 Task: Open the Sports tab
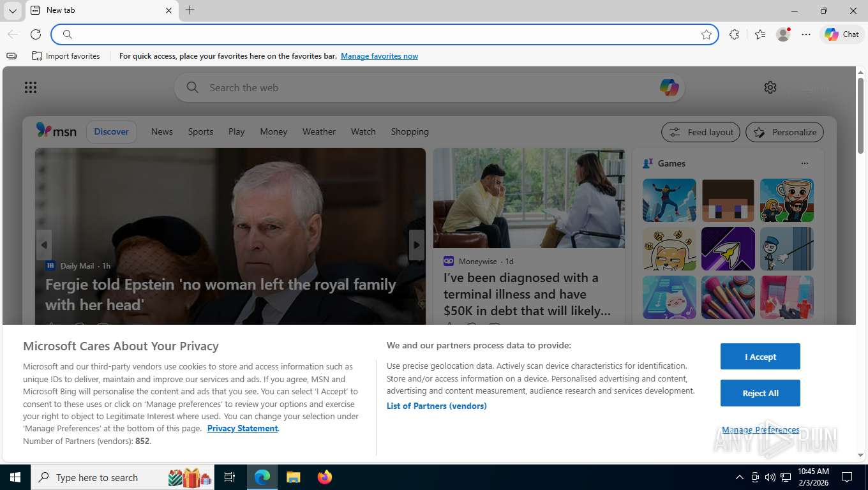tap(200, 131)
